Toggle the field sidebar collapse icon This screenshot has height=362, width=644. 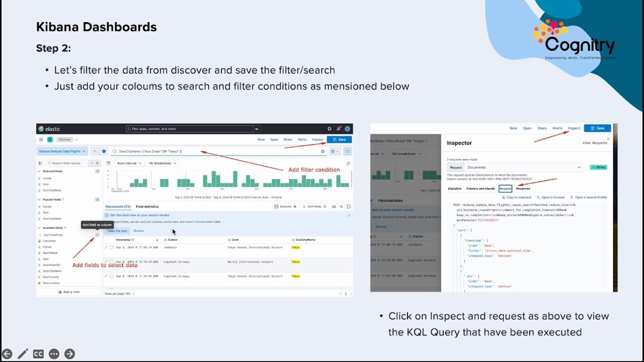(41, 163)
